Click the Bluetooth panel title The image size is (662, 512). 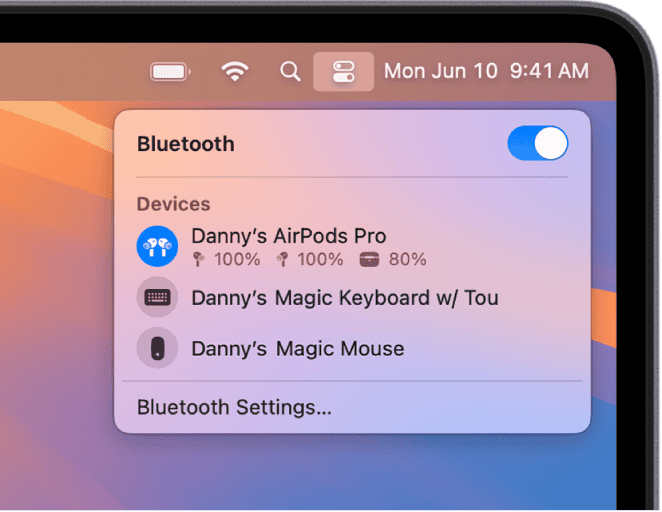[186, 144]
